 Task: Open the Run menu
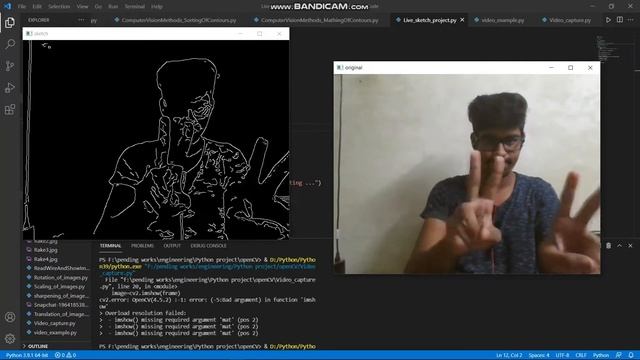pos(113,7)
